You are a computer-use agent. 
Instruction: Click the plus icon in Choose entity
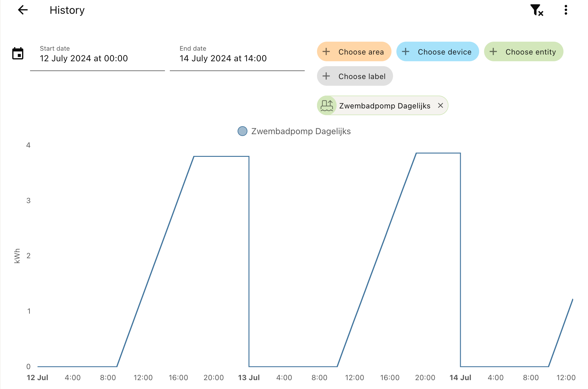(x=493, y=51)
